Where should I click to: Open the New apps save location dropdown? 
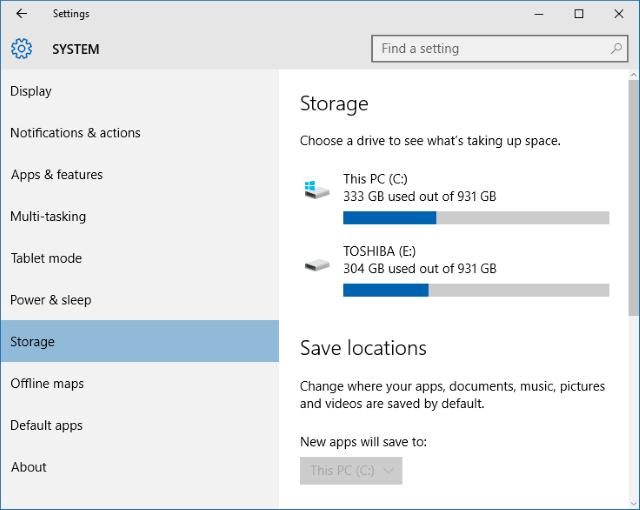point(351,470)
